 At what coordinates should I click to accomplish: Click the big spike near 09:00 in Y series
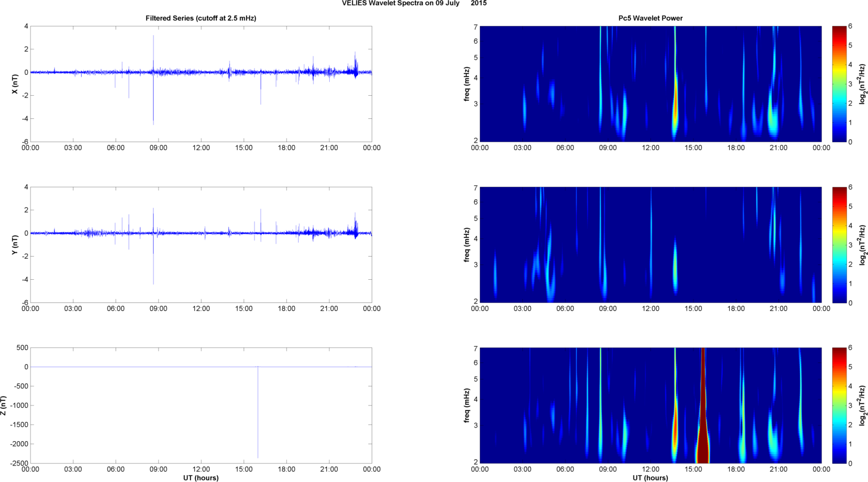click(x=153, y=246)
